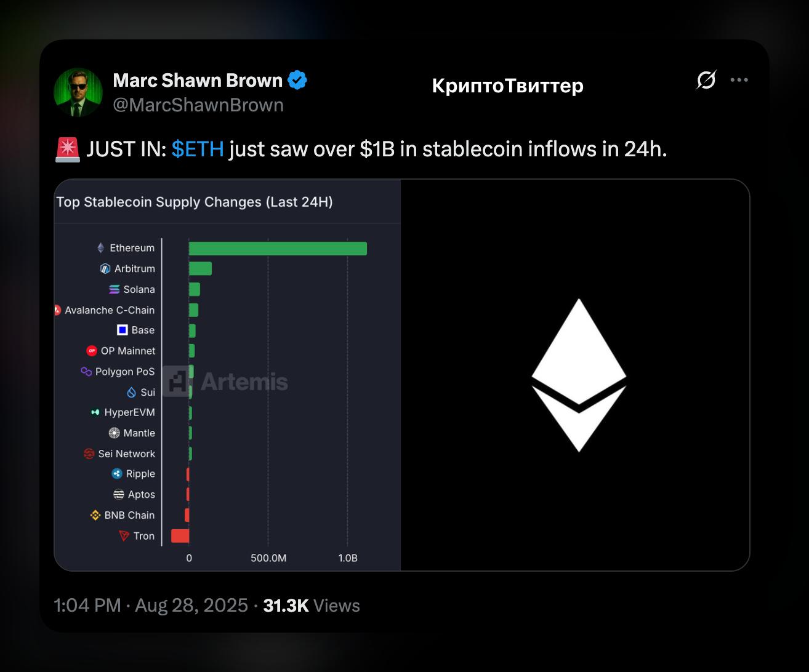The image size is (809, 672).
Task: Click the Marc Shawn Brown display name
Action: (198, 80)
